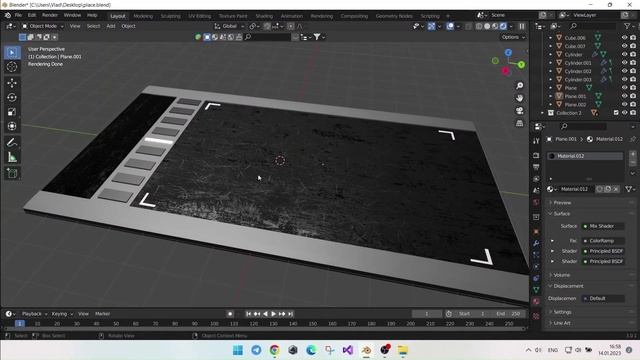Switch to the Shading workspace tab
Screen dimensions: 640x360
tap(264, 16)
